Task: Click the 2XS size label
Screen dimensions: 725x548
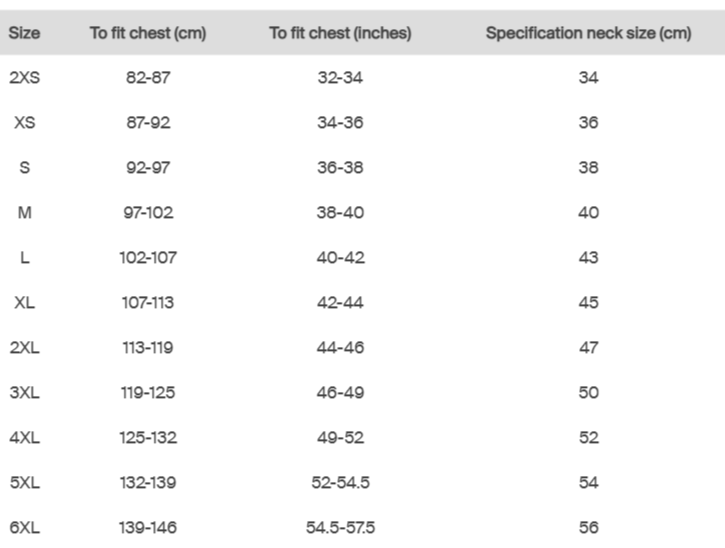Action: pyautogui.click(x=24, y=78)
